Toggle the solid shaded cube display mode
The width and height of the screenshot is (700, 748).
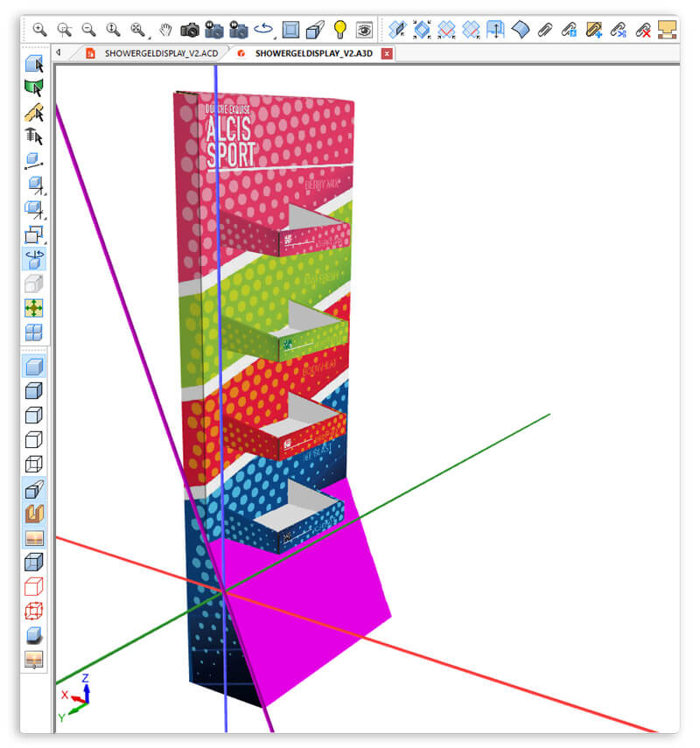34,366
